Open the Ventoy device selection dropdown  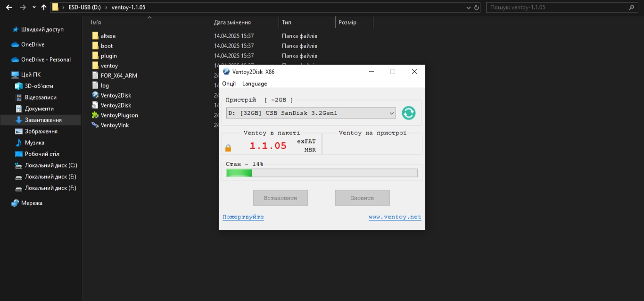(x=311, y=113)
